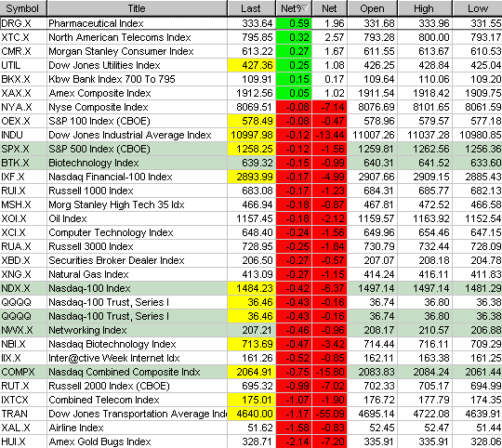Image resolution: width=502 pixels, height=448 pixels.
Task: Click the Open column header
Action: (x=373, y=8)
